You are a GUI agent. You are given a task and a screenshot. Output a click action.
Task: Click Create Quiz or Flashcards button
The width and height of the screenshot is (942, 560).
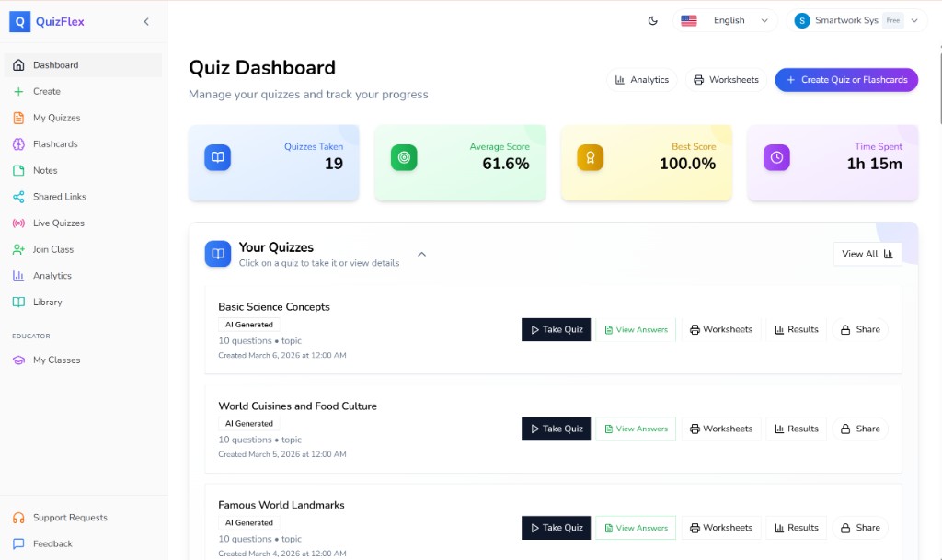click(x=846, y=80)
